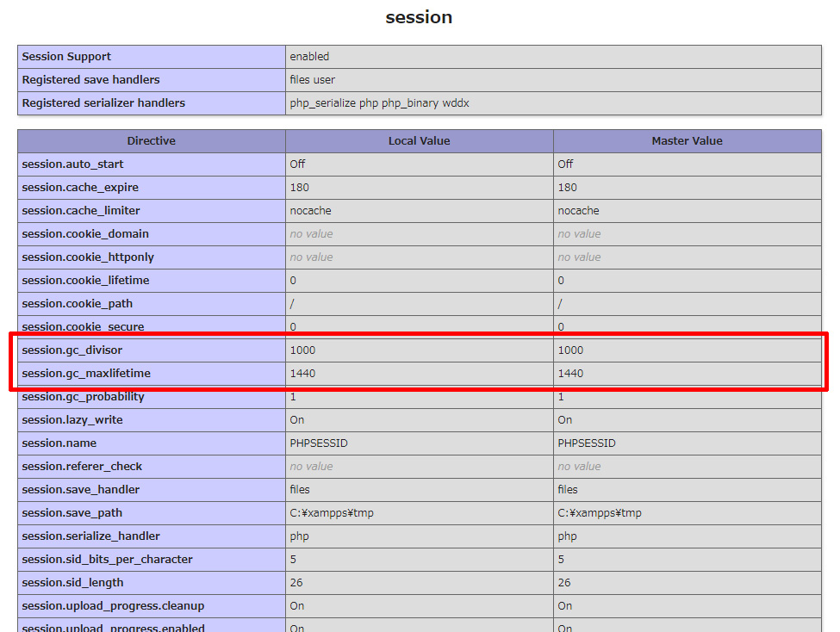This screenshot has height=632, width=840.
Task: Select the session.auto_start directive cell
Action: (x=72, y=164)
